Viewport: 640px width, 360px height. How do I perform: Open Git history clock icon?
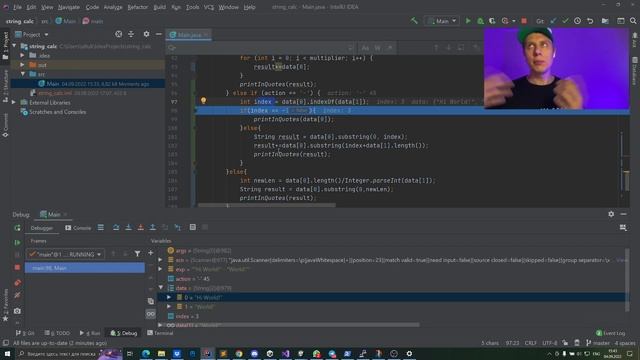pos(578,21)
